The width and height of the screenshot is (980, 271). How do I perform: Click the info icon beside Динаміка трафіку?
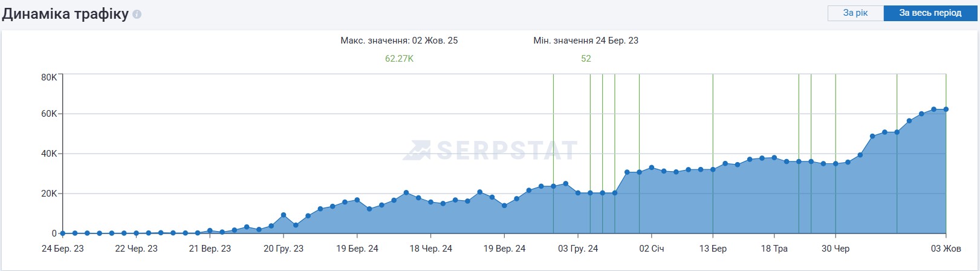tap(137, 14)
